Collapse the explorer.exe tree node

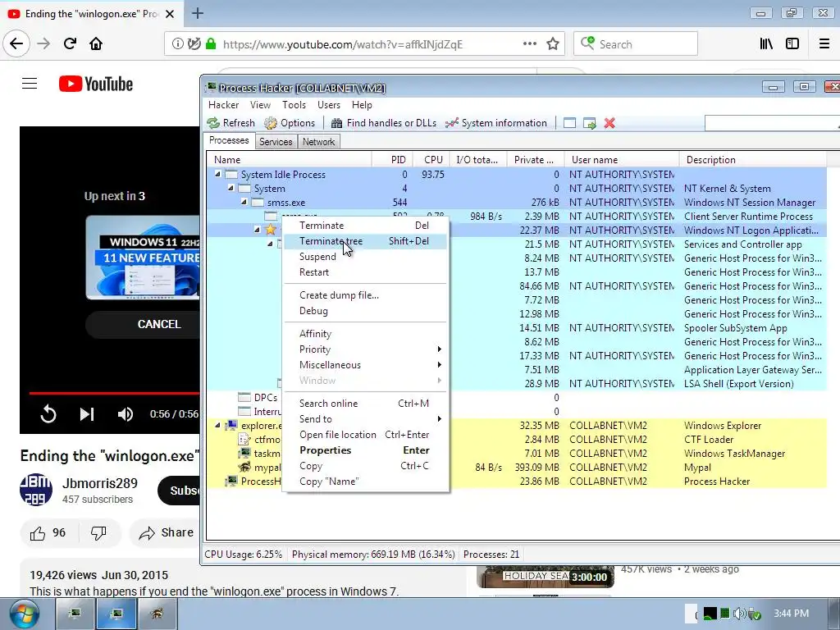tap(217, 426)
